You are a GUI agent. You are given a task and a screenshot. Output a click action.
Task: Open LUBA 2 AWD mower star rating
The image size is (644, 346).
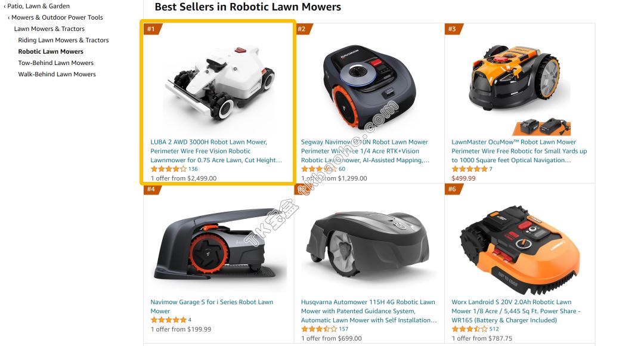point(168,169)
